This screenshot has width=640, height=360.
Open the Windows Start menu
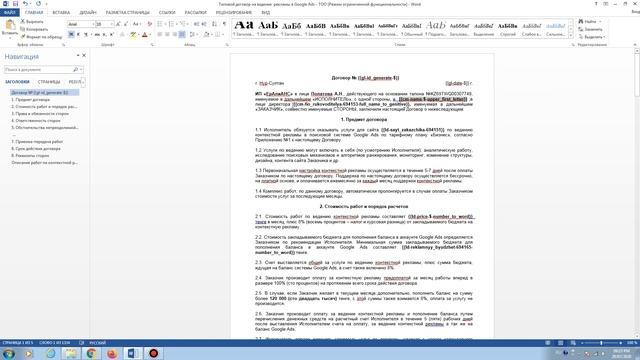[8, 353]
